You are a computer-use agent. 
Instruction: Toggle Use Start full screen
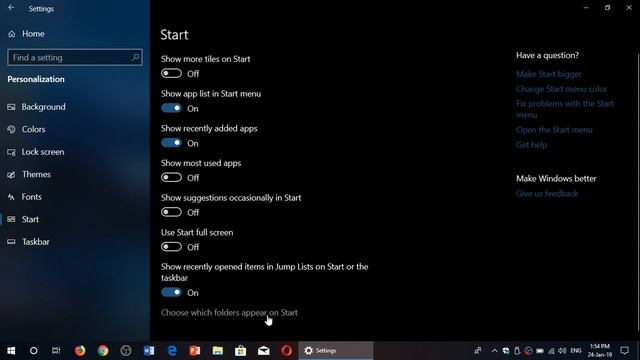(x=171, y=247)
